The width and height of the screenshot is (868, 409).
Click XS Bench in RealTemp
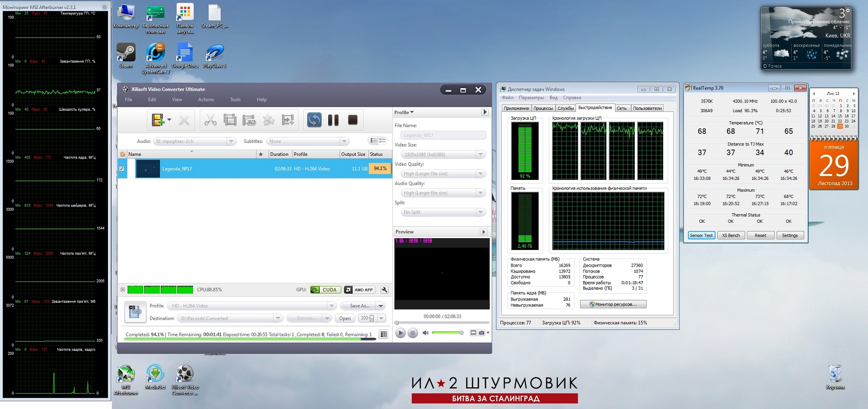tap(731, 235)
